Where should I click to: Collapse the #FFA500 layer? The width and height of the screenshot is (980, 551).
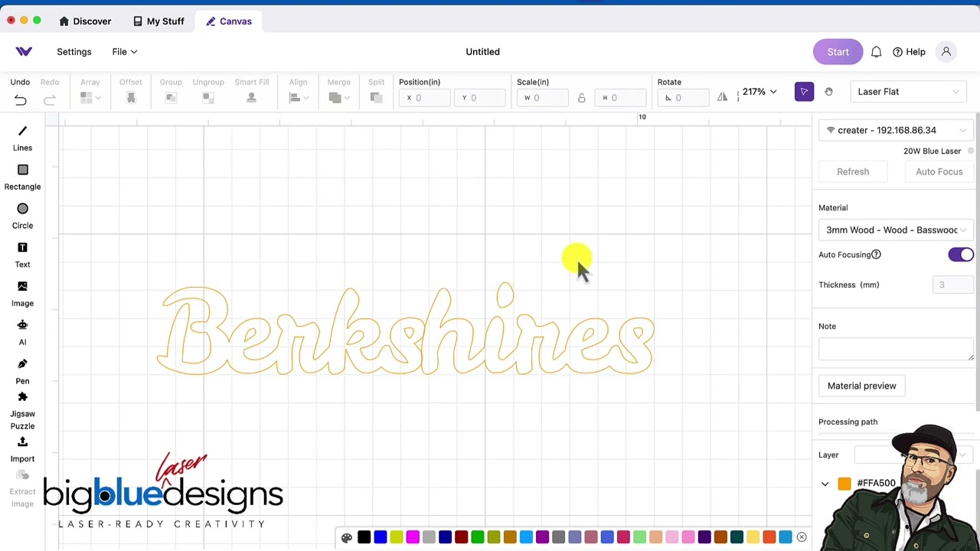tap(825, 484)
